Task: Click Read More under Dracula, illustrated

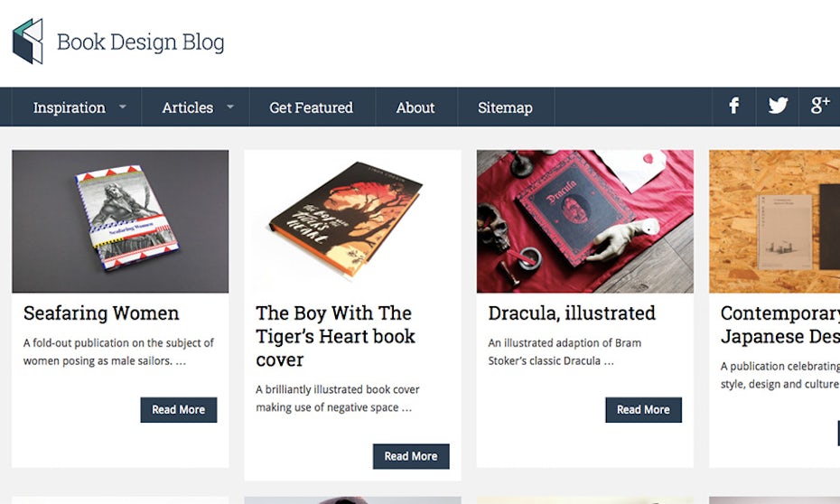Action: pyautogui.click(x=643, y=409)
